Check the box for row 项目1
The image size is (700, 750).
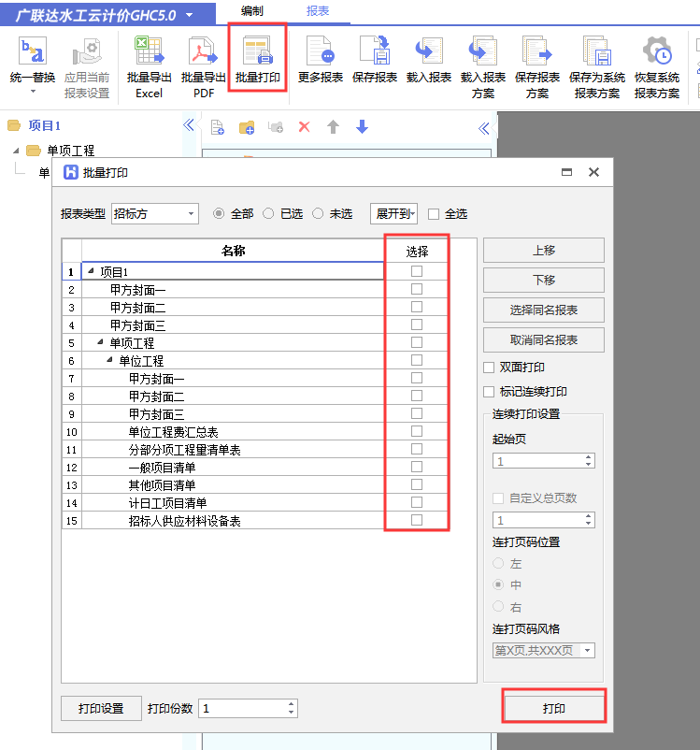point(417,271)
